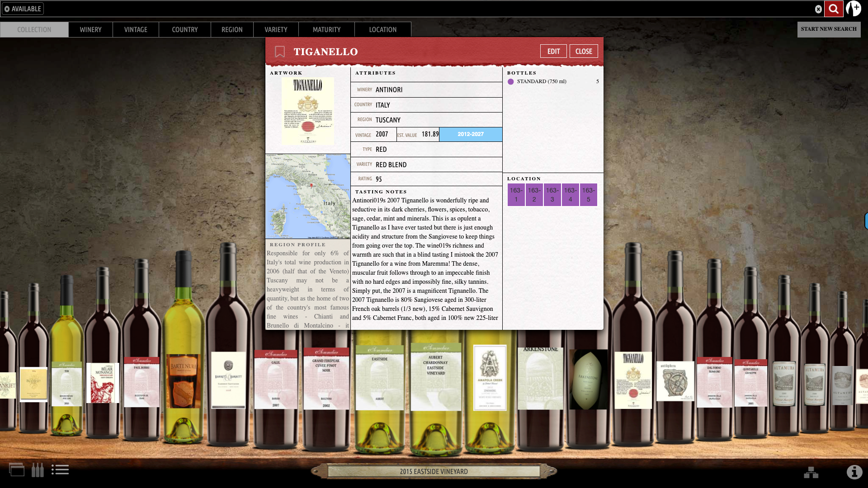Open the Location tab
The width and height of the screenshot is (868, 488).
[x=383, y=29]
